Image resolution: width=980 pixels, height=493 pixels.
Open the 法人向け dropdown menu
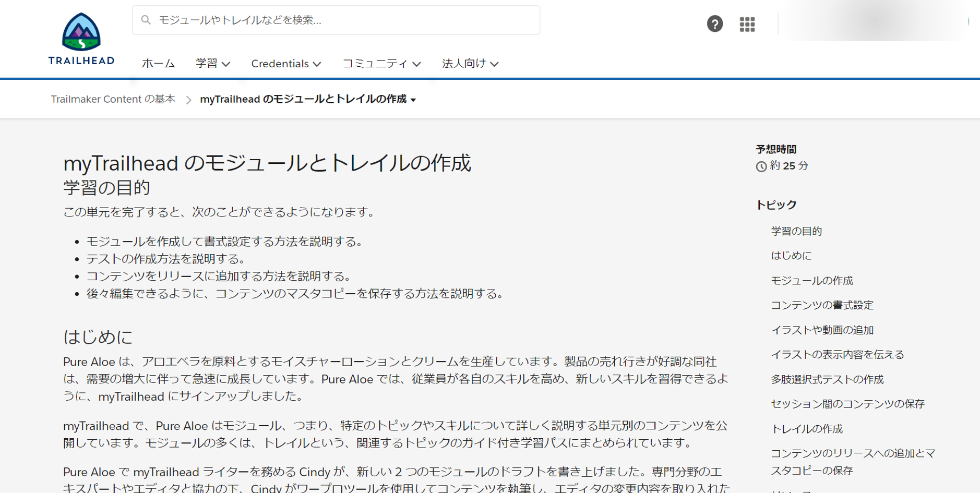click(x=470, y=64)
